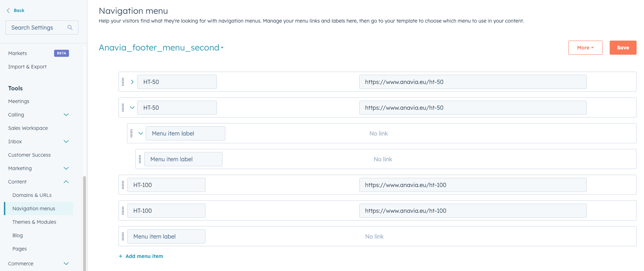Open the Anavia_footer_menu_second menu selector
The width and height of the screenshot is (644, 271).
pyautogui.click(x=161, y=47)
